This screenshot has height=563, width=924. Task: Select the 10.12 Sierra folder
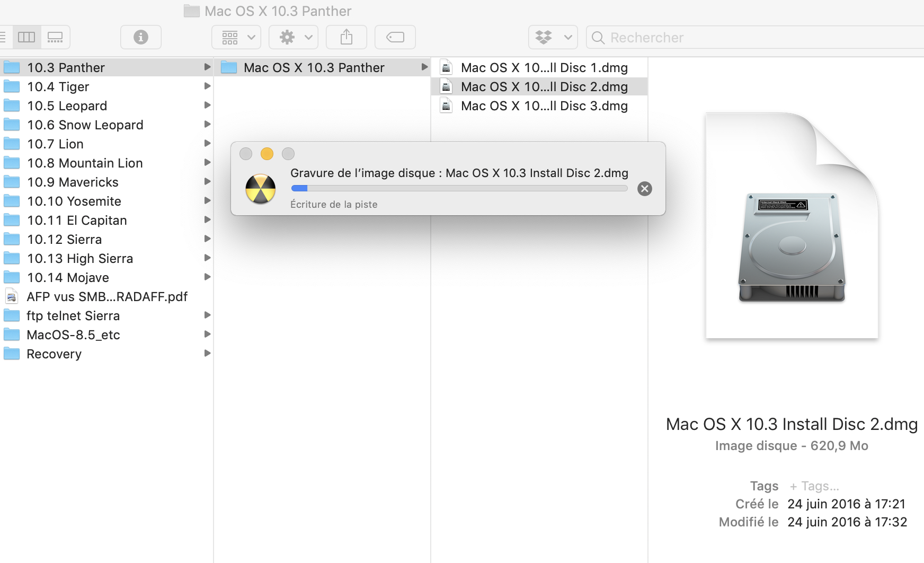(106, 239)
